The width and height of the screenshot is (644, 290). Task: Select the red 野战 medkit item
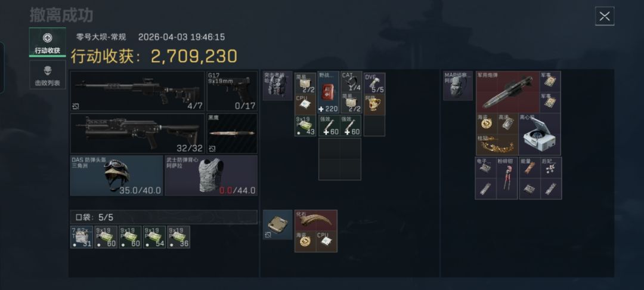[x=329, y=93]
